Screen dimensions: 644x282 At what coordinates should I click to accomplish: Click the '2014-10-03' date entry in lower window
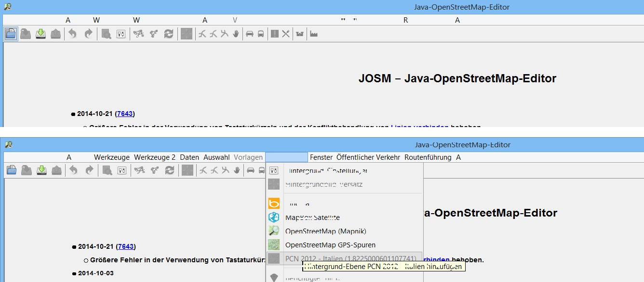[x=96, y=273]
